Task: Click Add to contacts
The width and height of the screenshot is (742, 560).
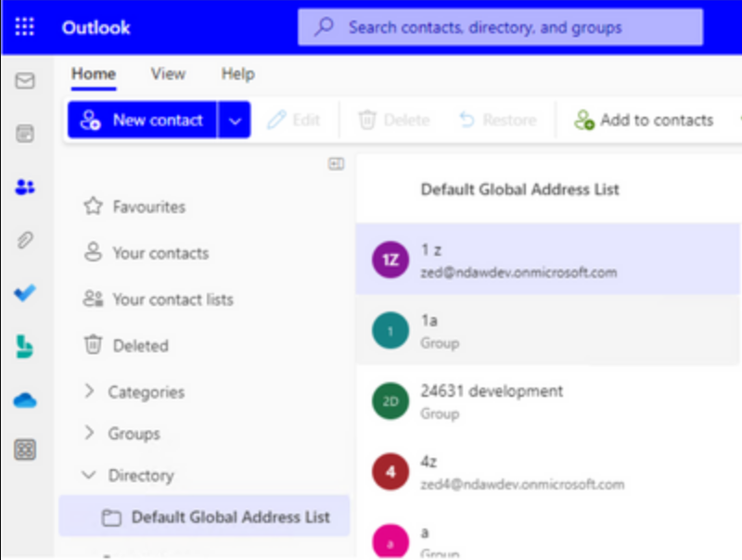Action: click(645, 120)
